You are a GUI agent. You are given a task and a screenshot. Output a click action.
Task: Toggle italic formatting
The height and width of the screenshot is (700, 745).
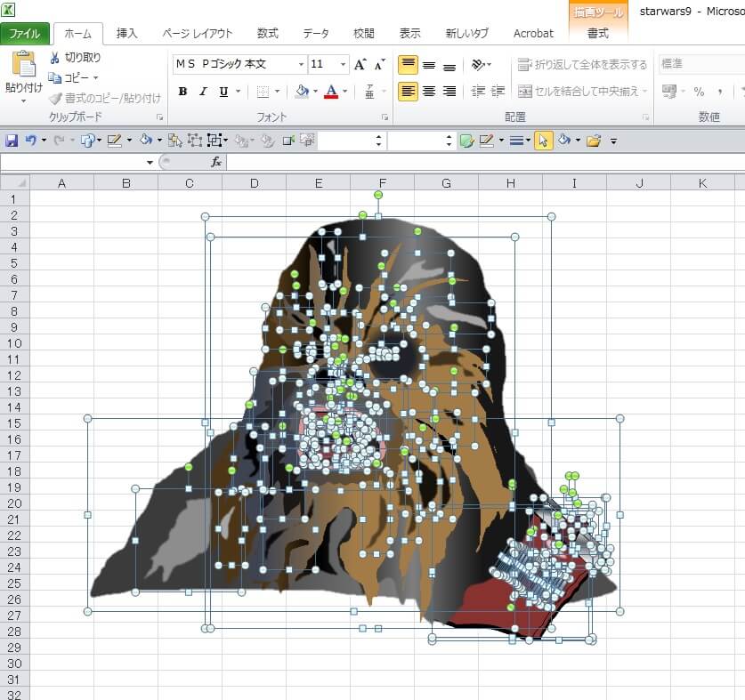203,92
